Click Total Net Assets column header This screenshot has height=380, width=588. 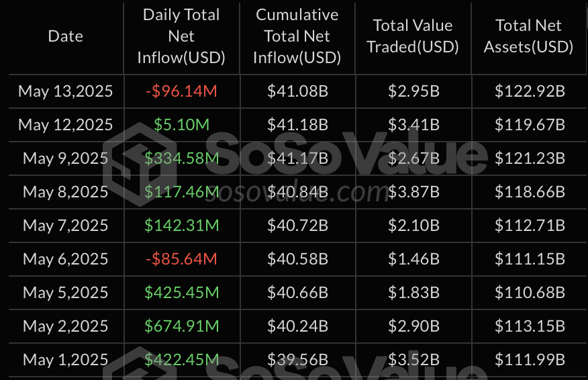(528, 36)
